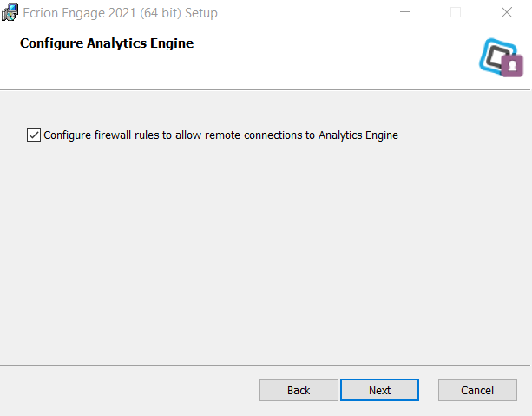532x416 pixels.
Task: Minimize the Ecrion Engage Setup window
Action: [405, 12]
